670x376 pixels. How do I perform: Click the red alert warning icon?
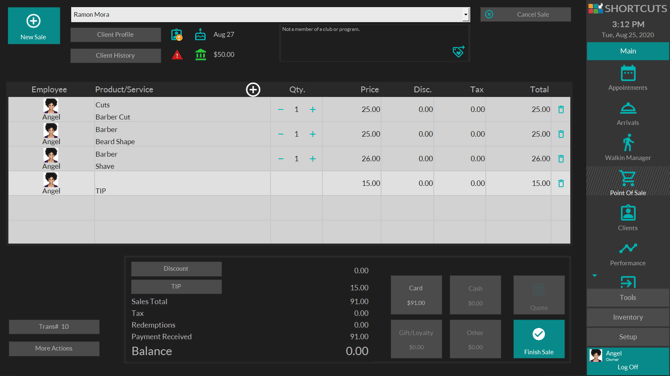pos(177,55)
